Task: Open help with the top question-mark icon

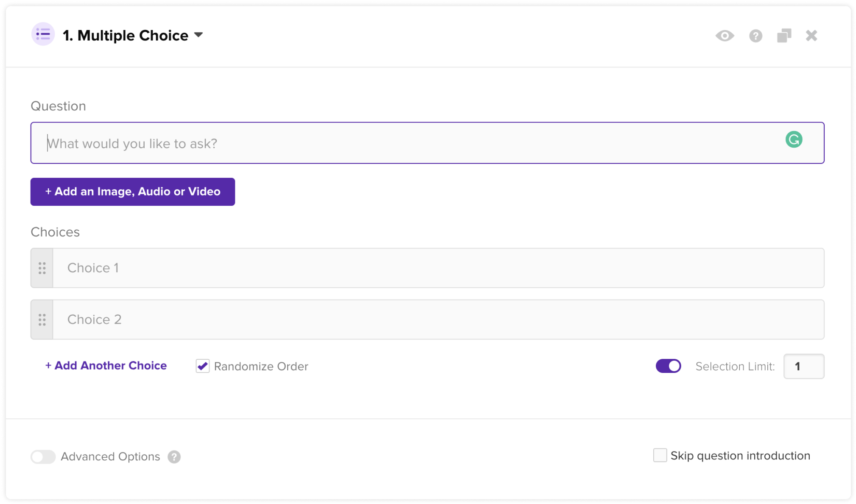Action: 755,36
